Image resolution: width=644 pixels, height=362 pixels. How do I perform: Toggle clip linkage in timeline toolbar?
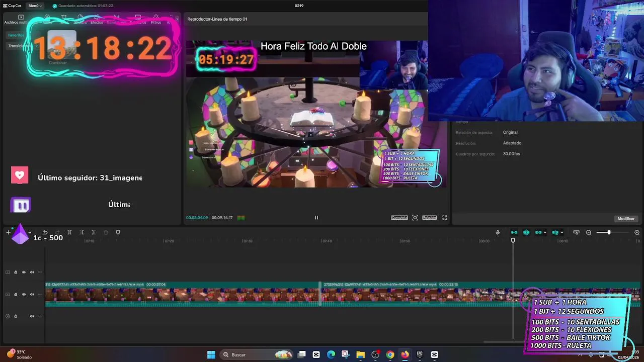click(538, 232)
